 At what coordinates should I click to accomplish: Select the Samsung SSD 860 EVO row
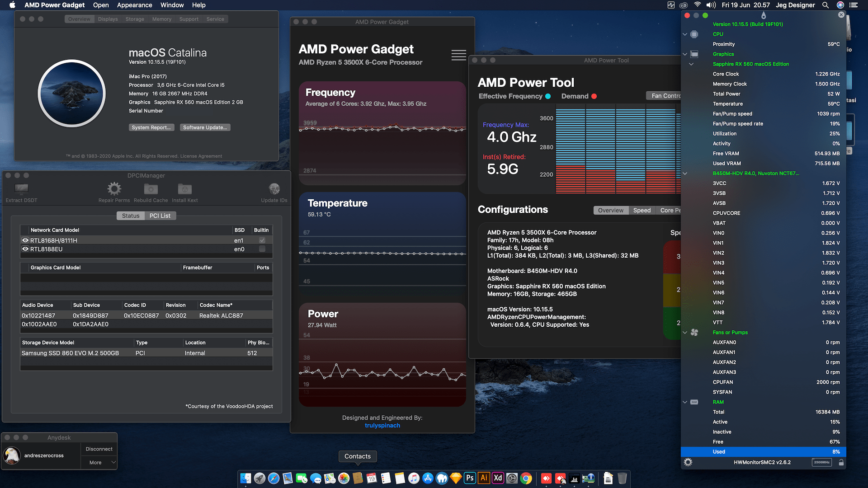click(x=146, y=353)
